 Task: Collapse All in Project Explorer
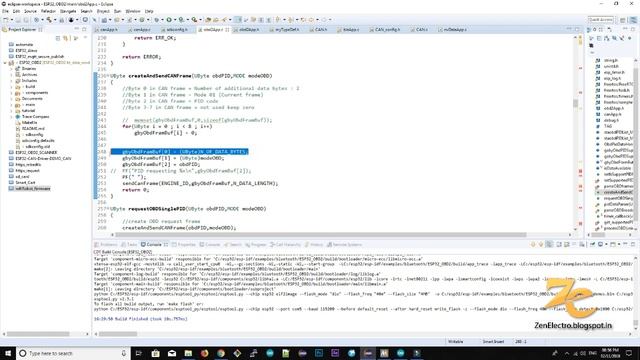click(x=58, y=38)
